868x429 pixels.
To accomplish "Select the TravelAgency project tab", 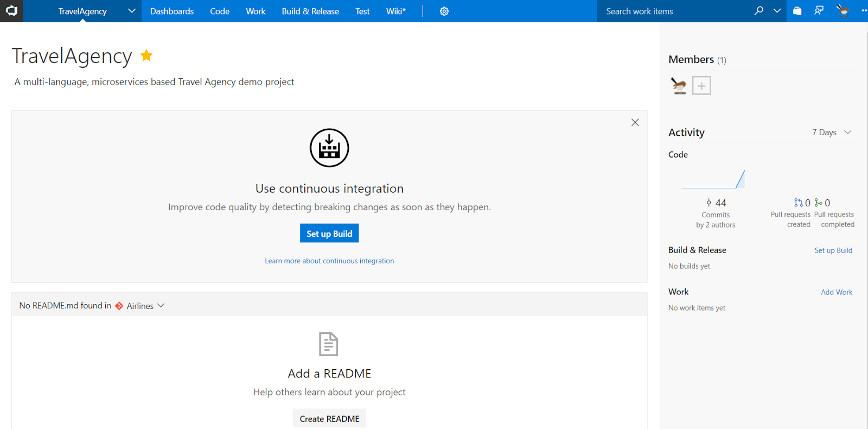I will click(x=82, y=11).
